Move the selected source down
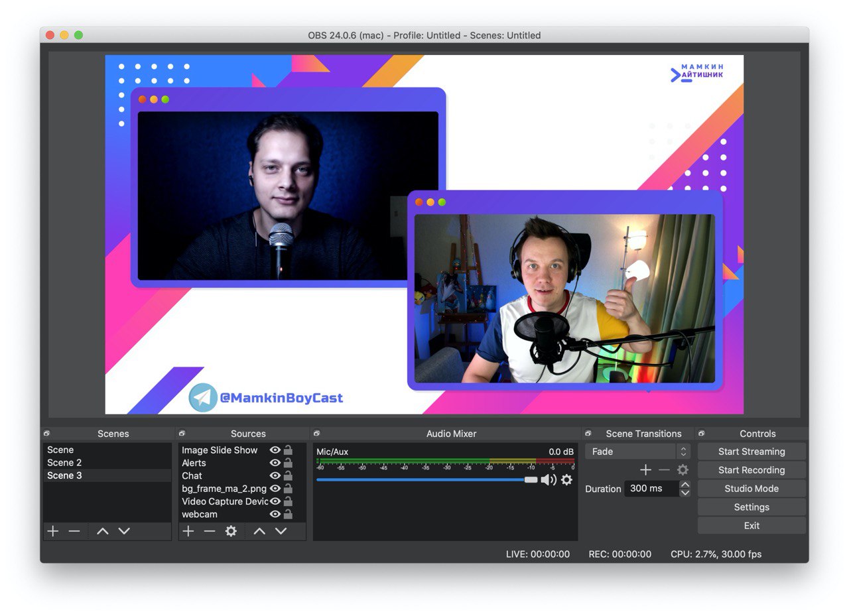Image resolution: width=849 pixels, height=616 pixels. pyautogui.click(x=281, y=531)
